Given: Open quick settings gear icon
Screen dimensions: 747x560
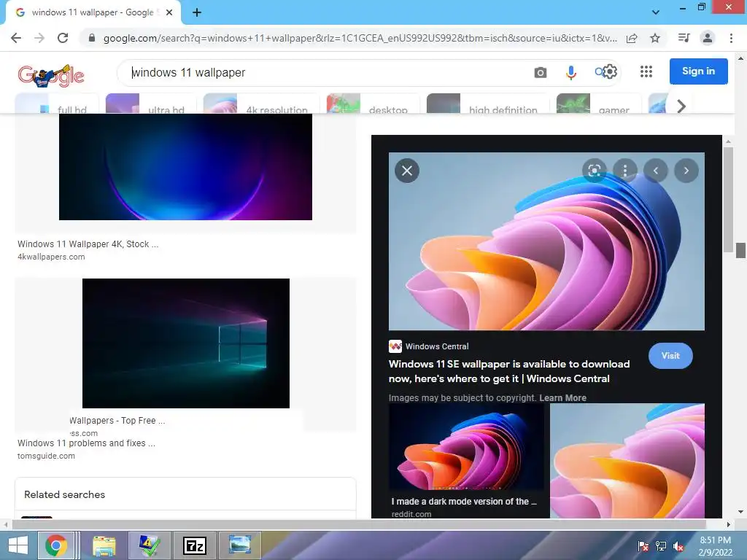Looking at the screenshot, I should pos(611,71).
